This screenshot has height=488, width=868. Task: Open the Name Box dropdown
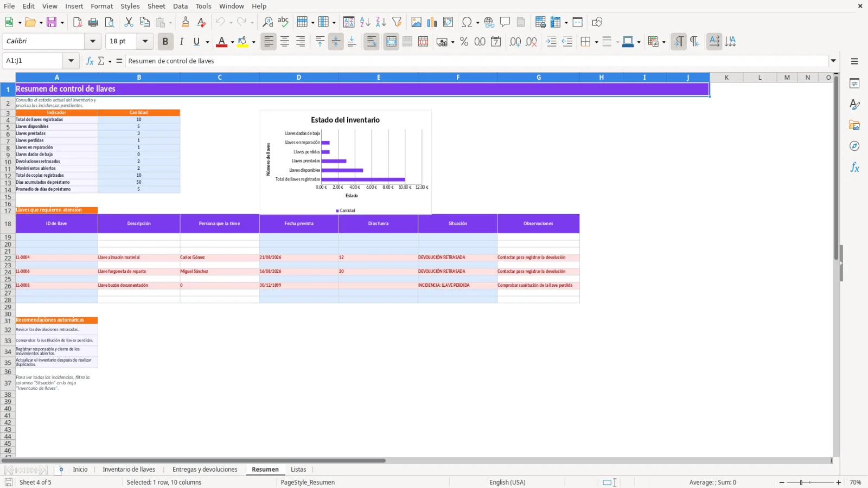click(x=71, y=61)
